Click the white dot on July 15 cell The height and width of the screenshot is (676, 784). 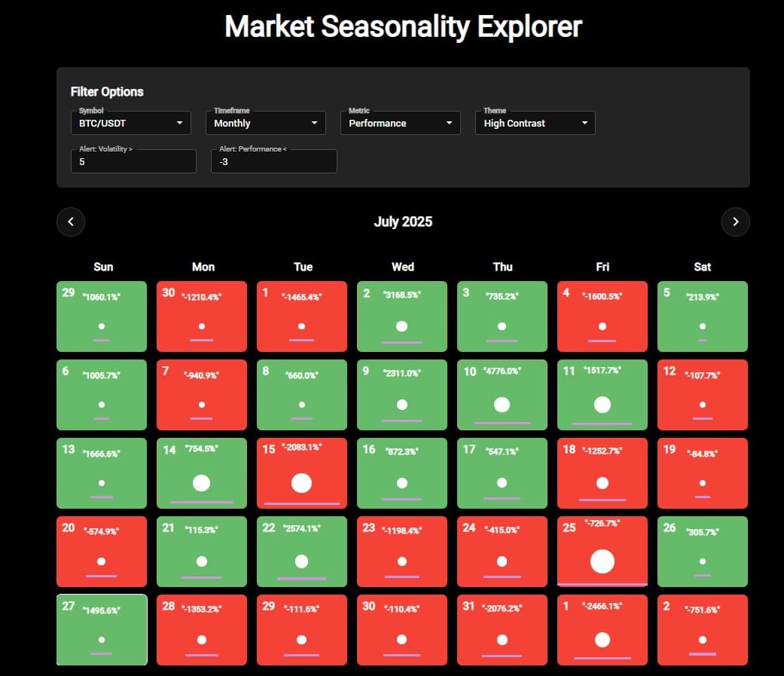pos(301,483)
